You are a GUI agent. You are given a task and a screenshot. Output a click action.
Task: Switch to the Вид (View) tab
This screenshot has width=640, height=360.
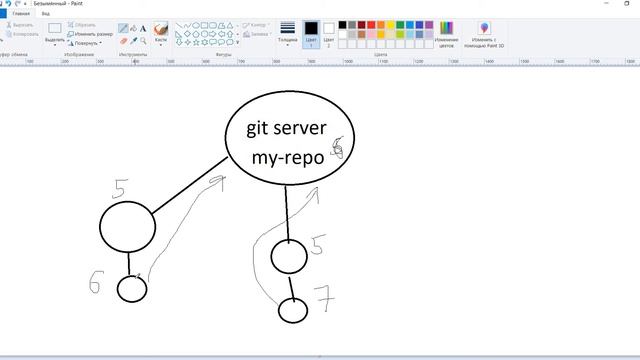point(46,13)
